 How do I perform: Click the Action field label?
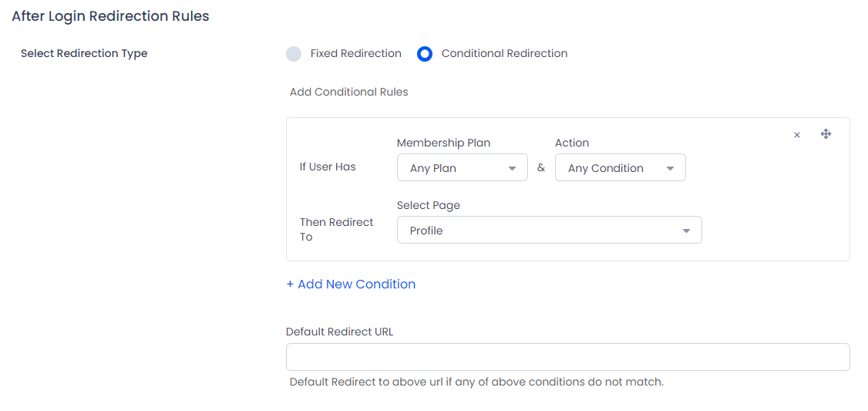572,143
